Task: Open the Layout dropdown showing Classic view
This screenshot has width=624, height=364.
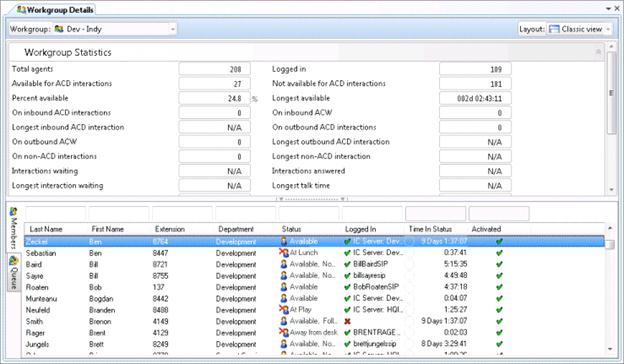Action: coord(580,29)
